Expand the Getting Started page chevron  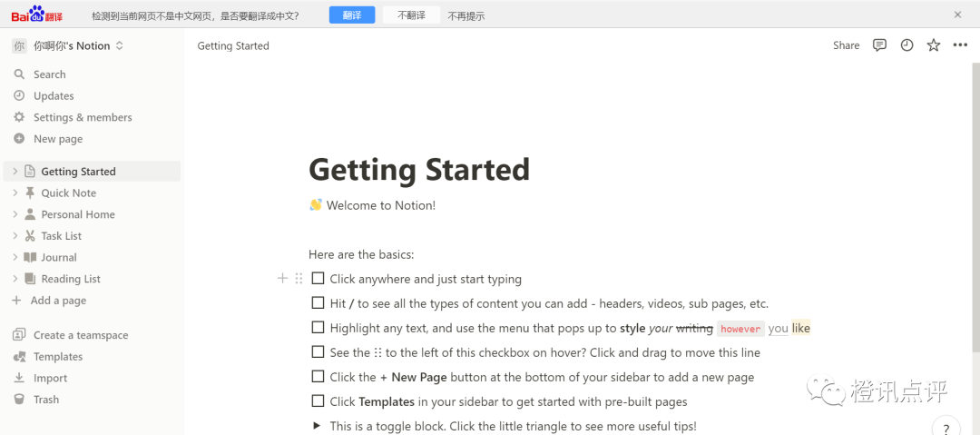(x=15, y=172)
